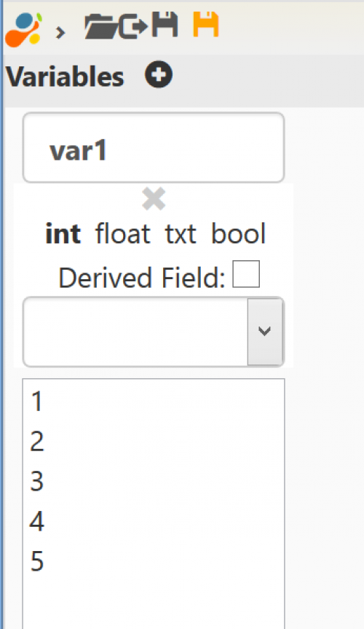
Task: Open the dropdown arrow below Derived Field
Action: click(x=264, y=332)
